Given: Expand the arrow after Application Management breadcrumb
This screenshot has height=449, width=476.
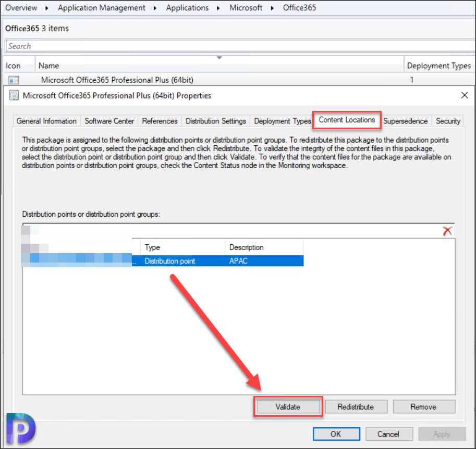Looking at the screenshot, I should point(155,8).
